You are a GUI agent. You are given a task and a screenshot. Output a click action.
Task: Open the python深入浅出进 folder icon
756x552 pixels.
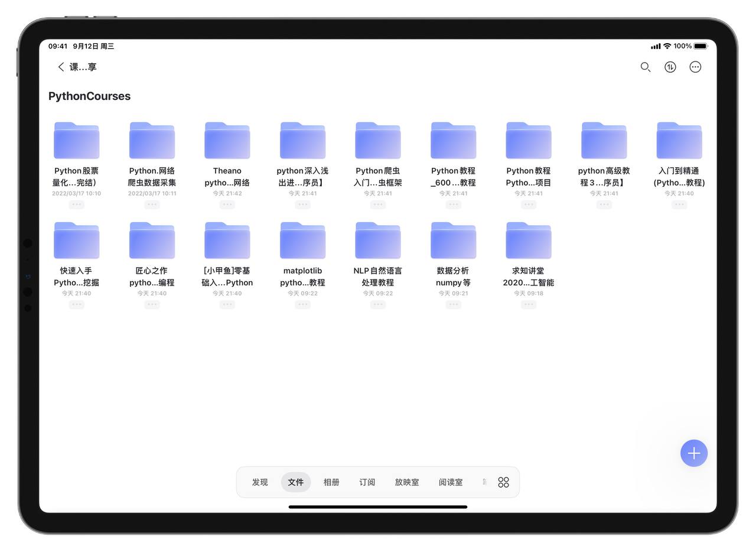click(x=302, y=141)
